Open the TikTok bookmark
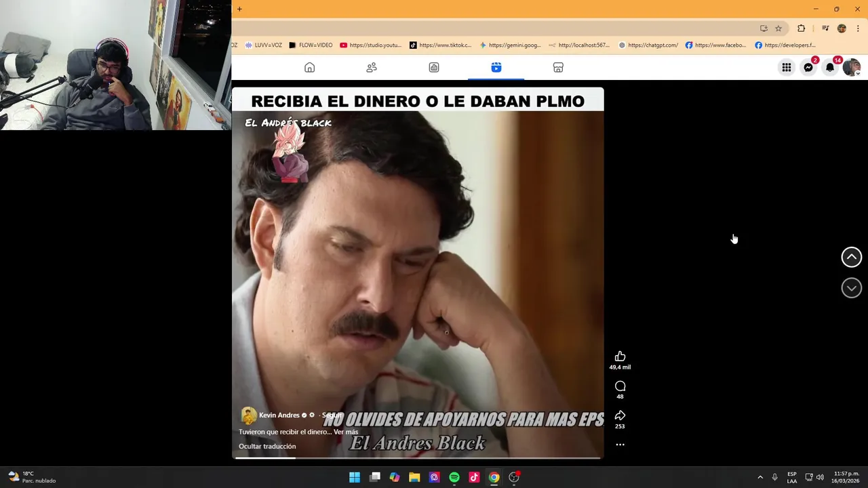 pyautogui.click(x=440, y=45)
